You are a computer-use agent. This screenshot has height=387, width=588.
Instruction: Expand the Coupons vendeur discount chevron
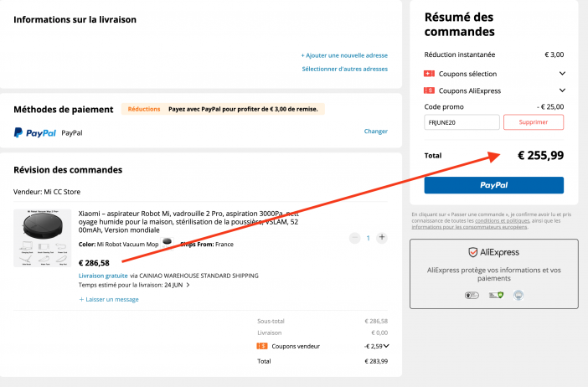click(x=386, y=346)
